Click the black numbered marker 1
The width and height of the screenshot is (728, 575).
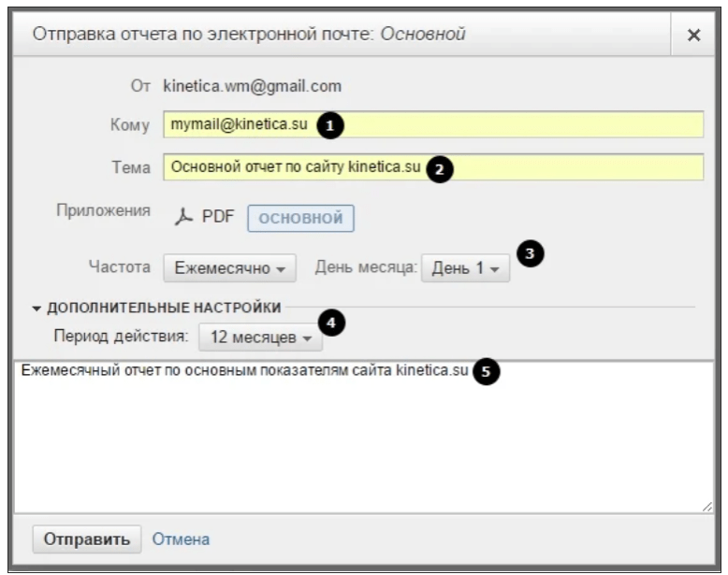click(329, 125)
